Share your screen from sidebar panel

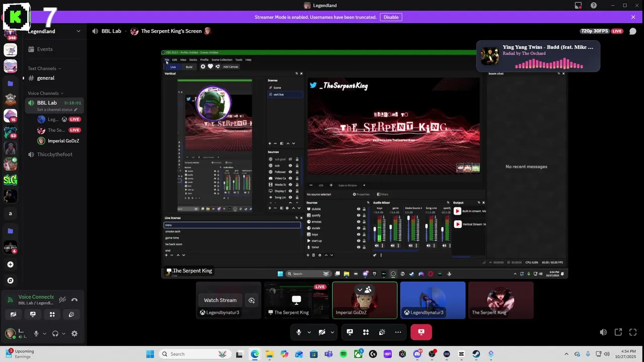[x=33, y=314]
